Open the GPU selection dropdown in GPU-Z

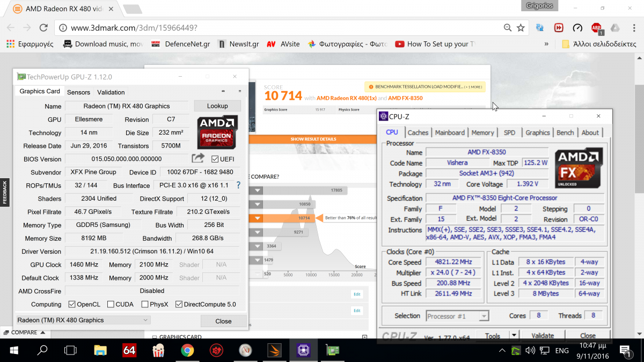(83, 320)
